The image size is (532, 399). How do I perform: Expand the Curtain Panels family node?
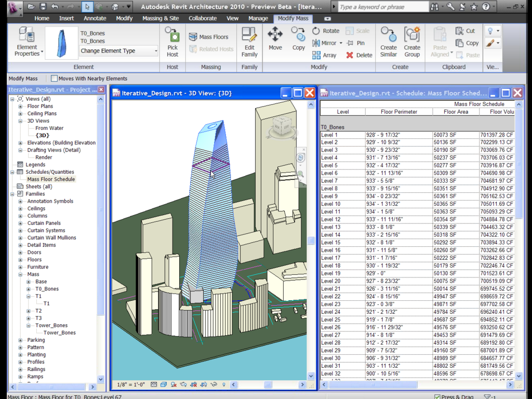pyautogui.click(x=20, y=223)
